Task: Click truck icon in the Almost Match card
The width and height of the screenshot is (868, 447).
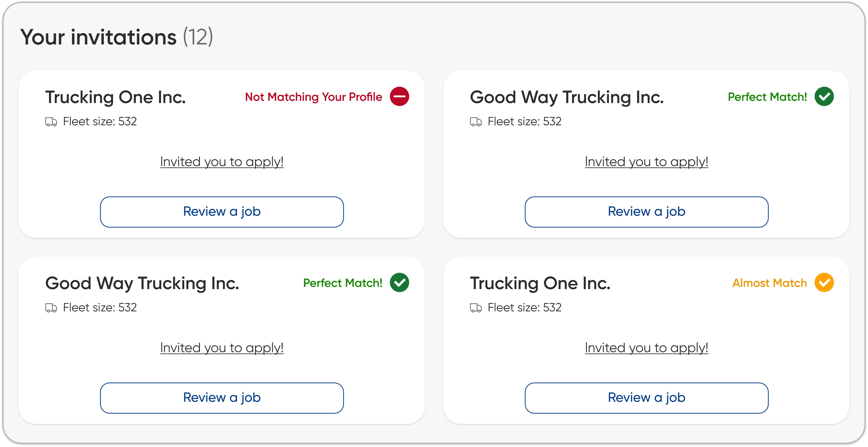Action: [x=476, y=308]
